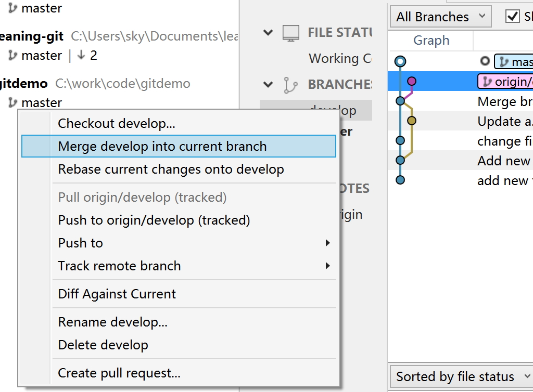
Task: Select the purple origin commit node in graph
Action: (412, 81)
